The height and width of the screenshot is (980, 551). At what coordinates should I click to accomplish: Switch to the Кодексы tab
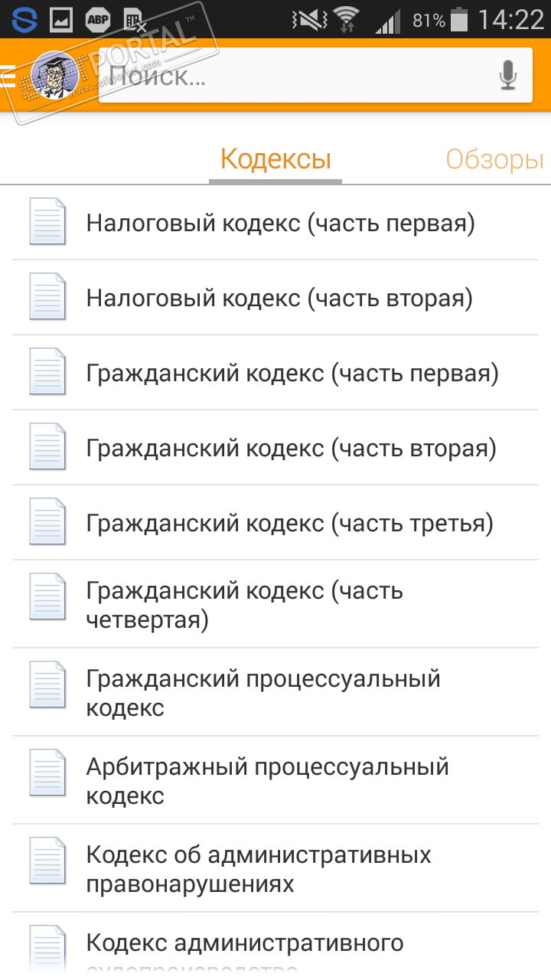click(x=275, y=160)
